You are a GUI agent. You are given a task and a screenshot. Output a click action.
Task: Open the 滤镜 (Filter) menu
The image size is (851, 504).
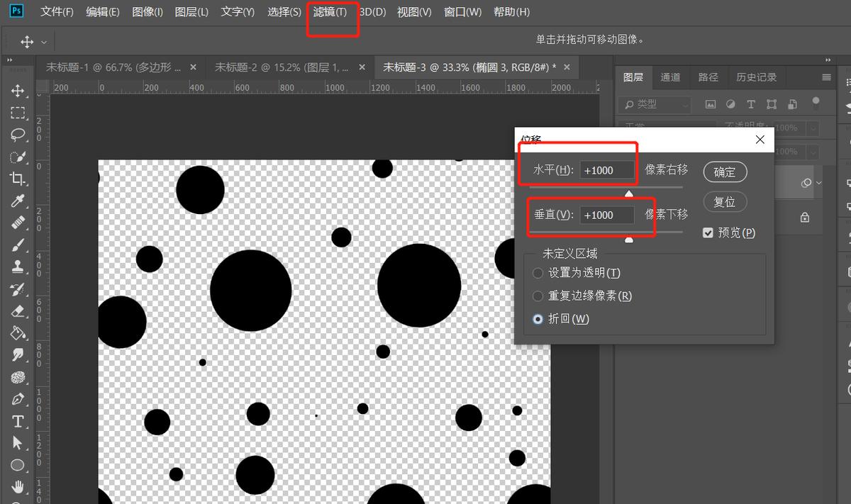tap(330, 12)
